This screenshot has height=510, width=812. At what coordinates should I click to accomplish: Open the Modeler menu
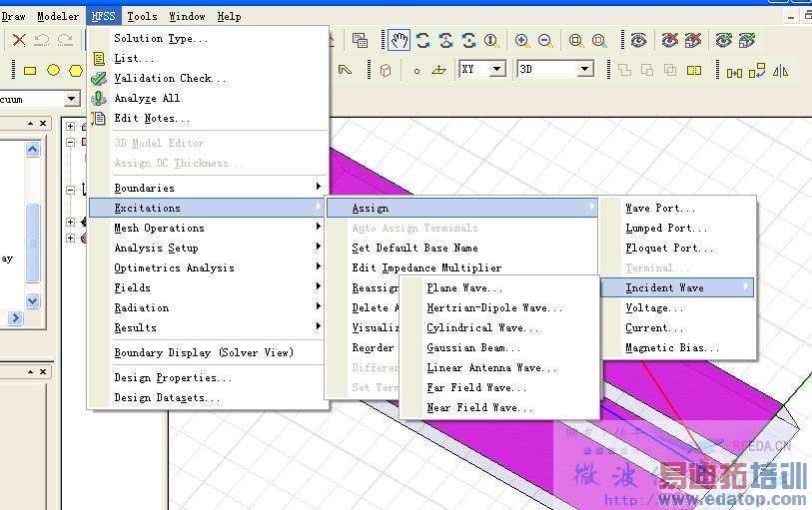pos(58,16)
